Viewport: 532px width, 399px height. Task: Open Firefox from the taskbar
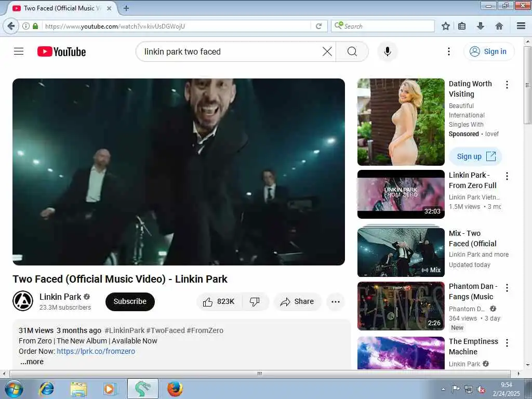click(175, 389)
